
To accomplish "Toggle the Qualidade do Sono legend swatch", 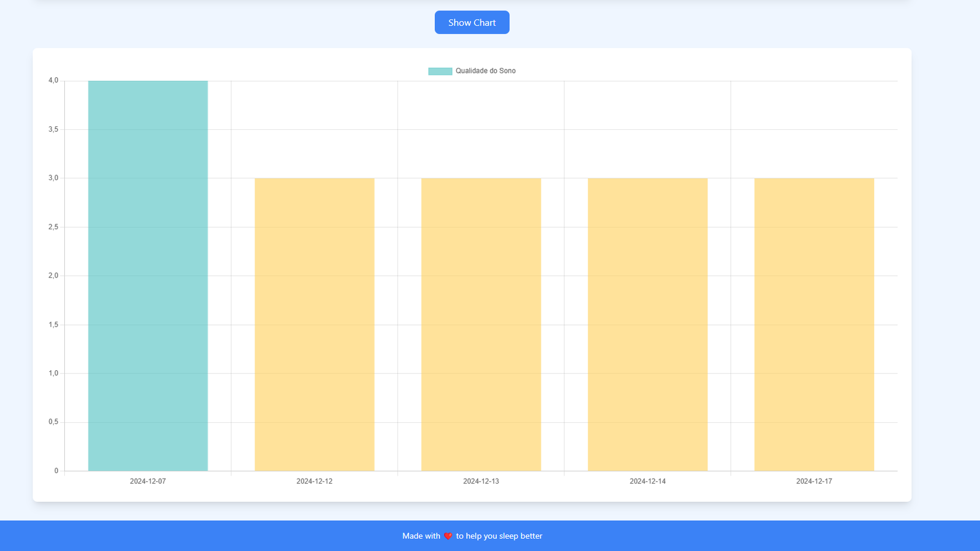I will 440,71.
